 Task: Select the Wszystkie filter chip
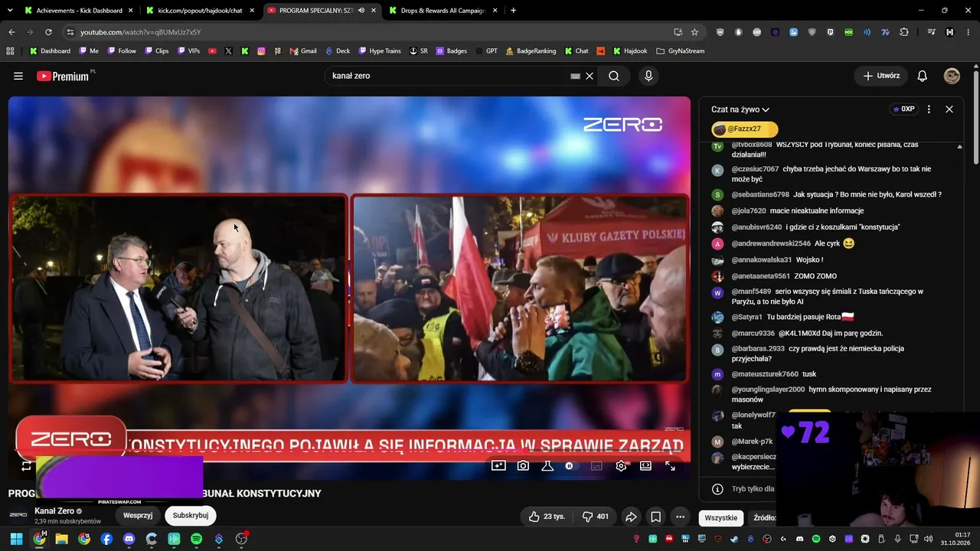pyautogui.click(x=721, y=517)
